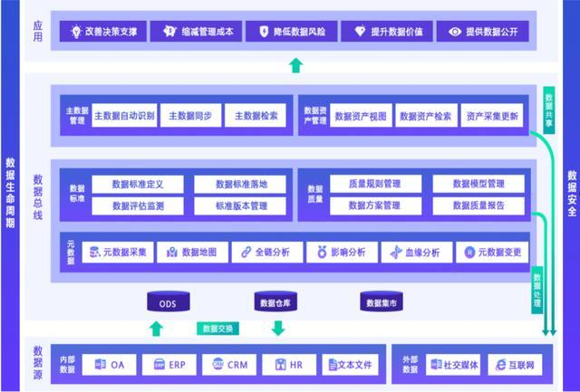
Task: Click the 数据集市 database cylinder
Action: tap(382, 301)
